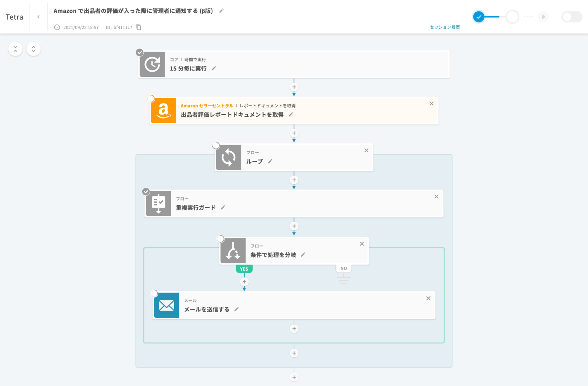
Task: Click status check on 15分毎に実行 step
Action: [140, 52]
